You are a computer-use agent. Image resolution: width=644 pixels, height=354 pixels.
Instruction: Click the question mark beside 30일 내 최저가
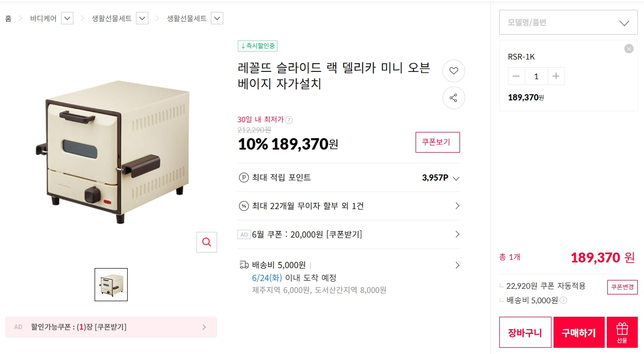point(289,120)
